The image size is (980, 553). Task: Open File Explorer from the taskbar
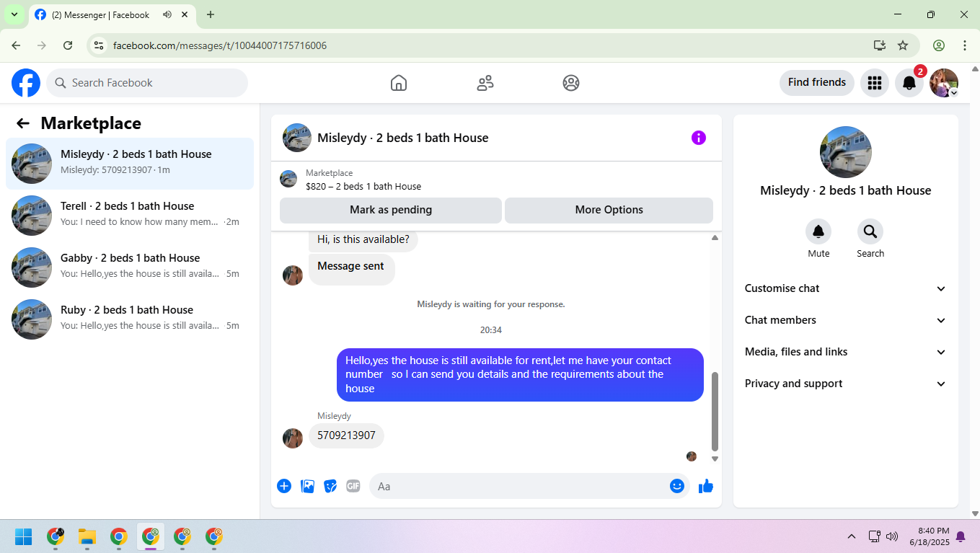coord(87,536)
